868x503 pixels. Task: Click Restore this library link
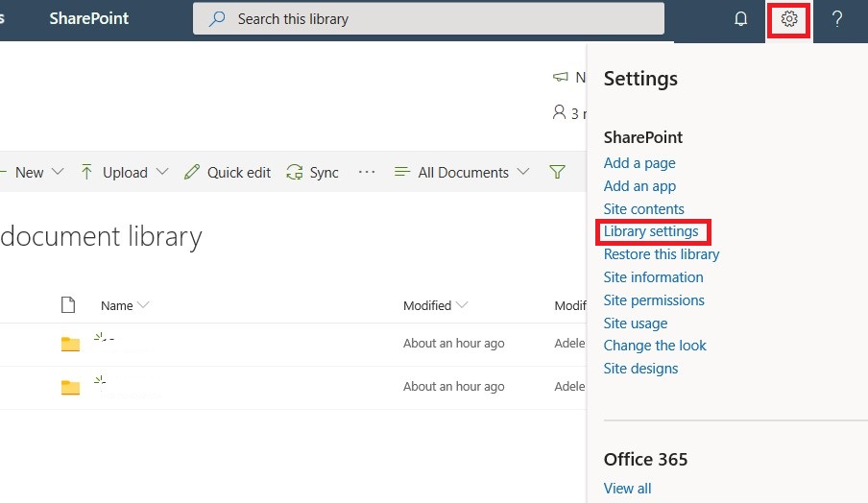[662, 254]
